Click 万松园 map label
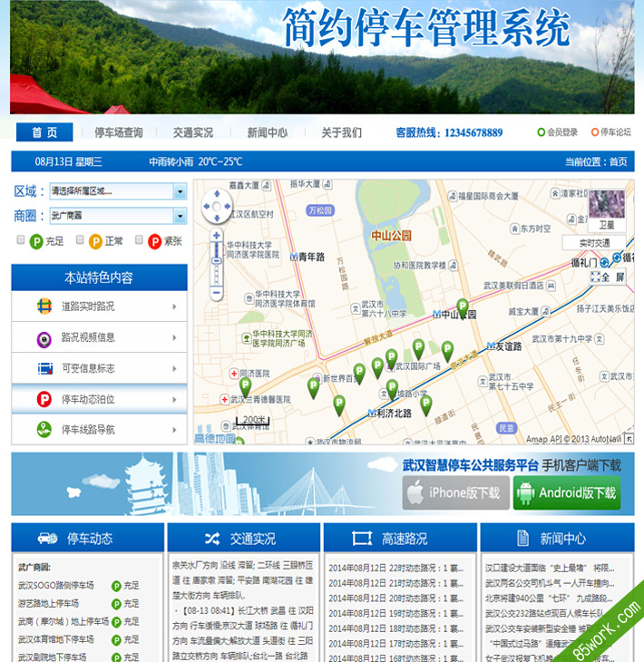This screenshot has width=644, height=662. 320,210
